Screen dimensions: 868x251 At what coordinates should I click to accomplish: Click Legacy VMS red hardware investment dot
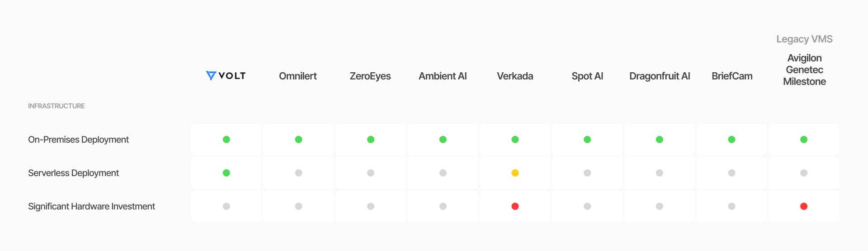(x=804, y=206)
